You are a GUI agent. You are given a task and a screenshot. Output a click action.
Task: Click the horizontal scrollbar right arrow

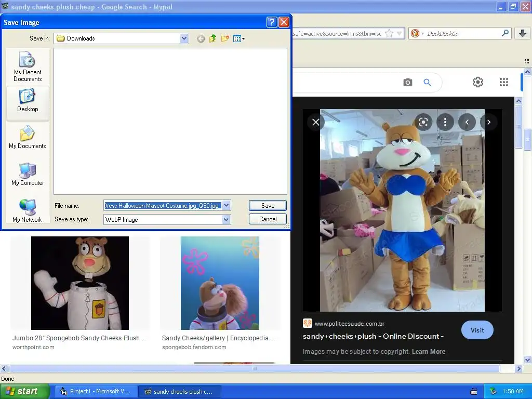coord(518,368)
